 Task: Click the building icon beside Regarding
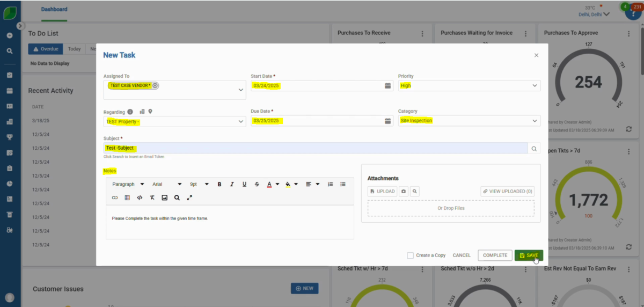pyautogui.click(x=142, y=112)
